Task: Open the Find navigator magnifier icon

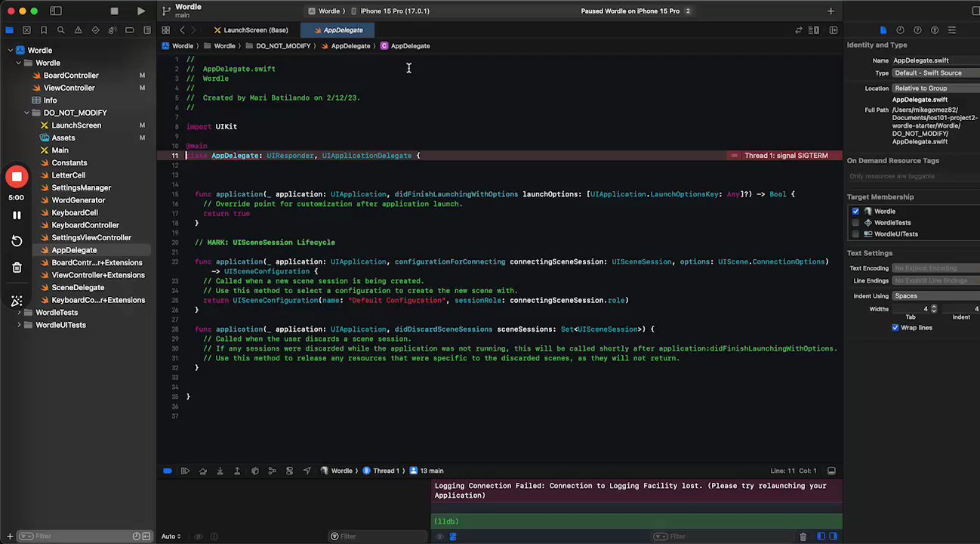Action: [61, 30]
